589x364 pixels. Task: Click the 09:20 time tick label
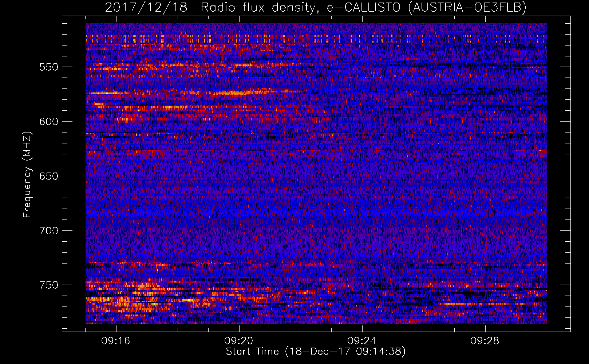(239, 341)
